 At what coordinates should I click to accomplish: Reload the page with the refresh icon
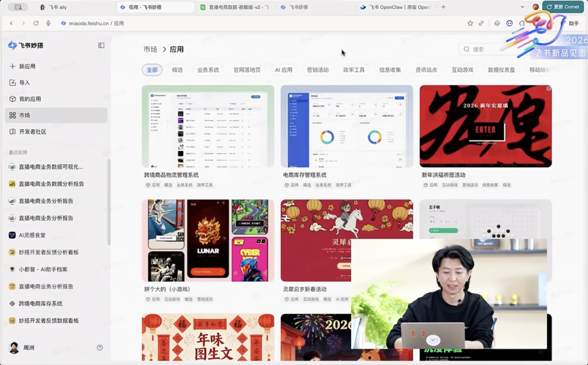[36, 23]
